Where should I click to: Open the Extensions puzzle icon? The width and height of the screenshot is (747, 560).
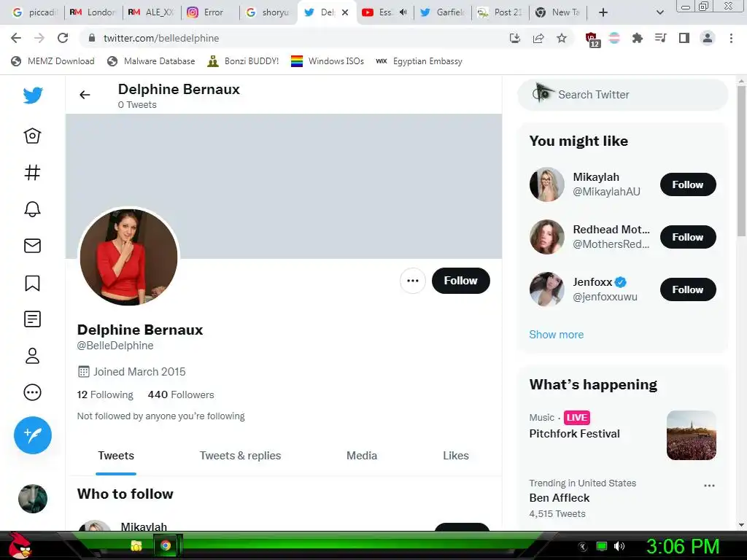tap(638, 38)
